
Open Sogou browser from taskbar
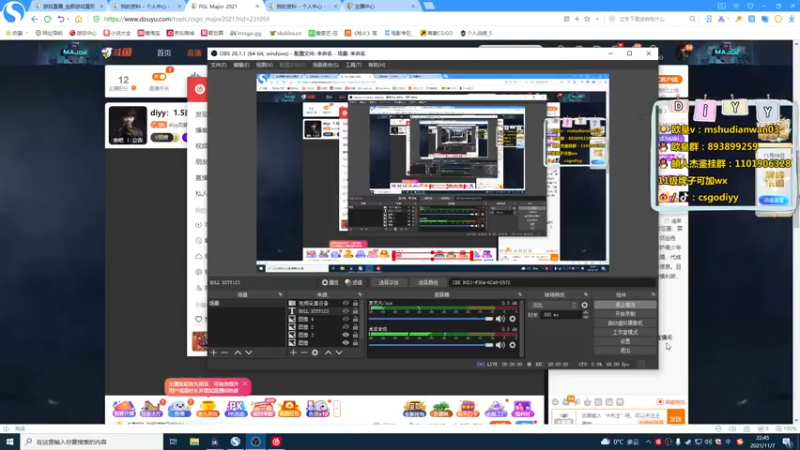(x=235, y=441)
